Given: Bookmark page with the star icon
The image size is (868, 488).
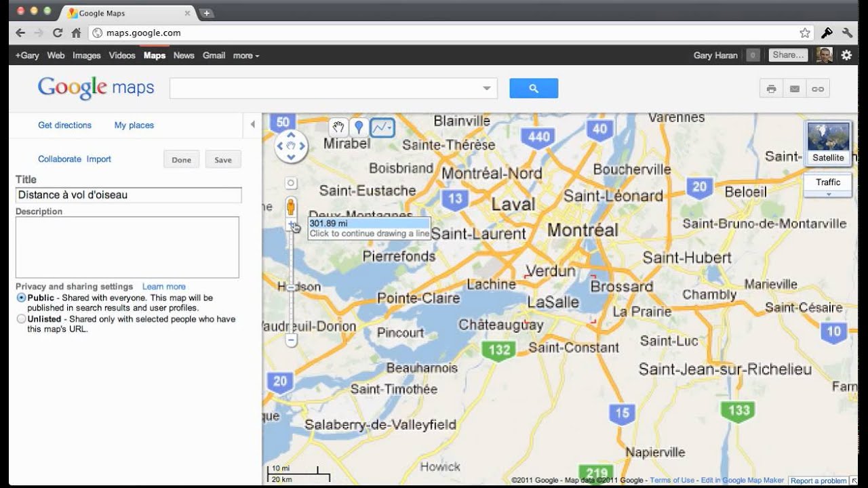Looking at the screenshot, I should point(805,33).
